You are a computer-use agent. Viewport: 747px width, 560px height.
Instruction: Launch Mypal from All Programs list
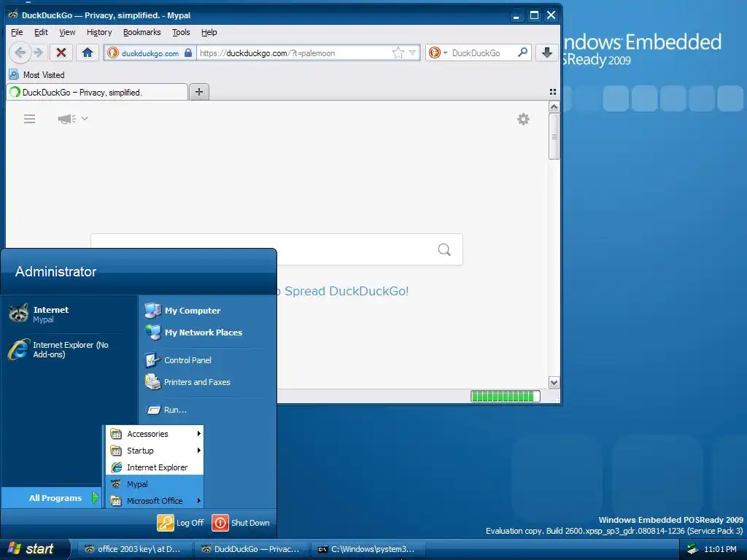click(x=155, y=484)
